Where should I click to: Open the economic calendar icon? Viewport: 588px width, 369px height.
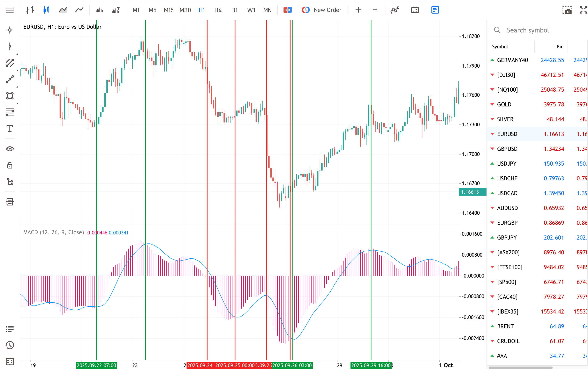[415, 10]
